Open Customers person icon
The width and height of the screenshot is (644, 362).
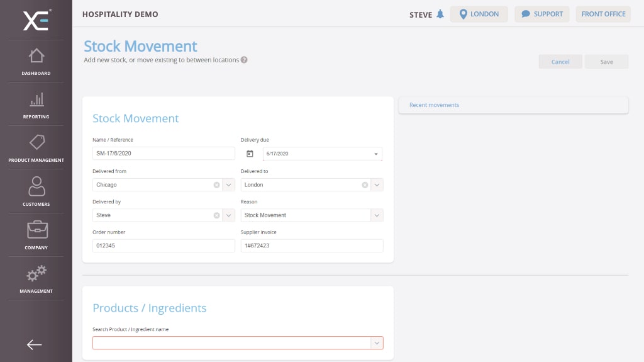(36, 186)
